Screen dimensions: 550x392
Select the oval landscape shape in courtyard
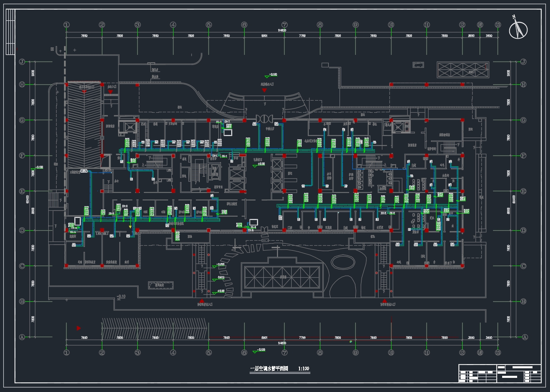pyautogui.click(x=344, y=263)
